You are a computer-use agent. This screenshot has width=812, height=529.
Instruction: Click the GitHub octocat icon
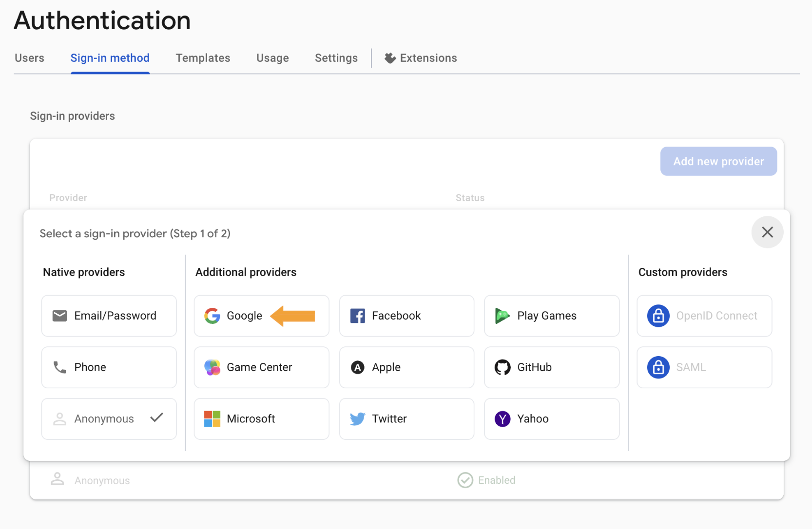pyautogui.click(x=503, y=367)
